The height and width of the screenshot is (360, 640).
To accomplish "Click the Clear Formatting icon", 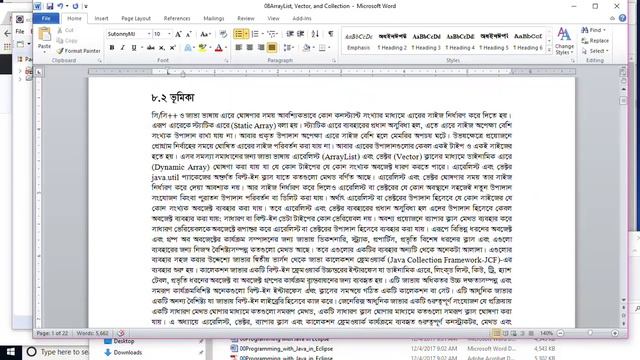I will coord(223,34).
